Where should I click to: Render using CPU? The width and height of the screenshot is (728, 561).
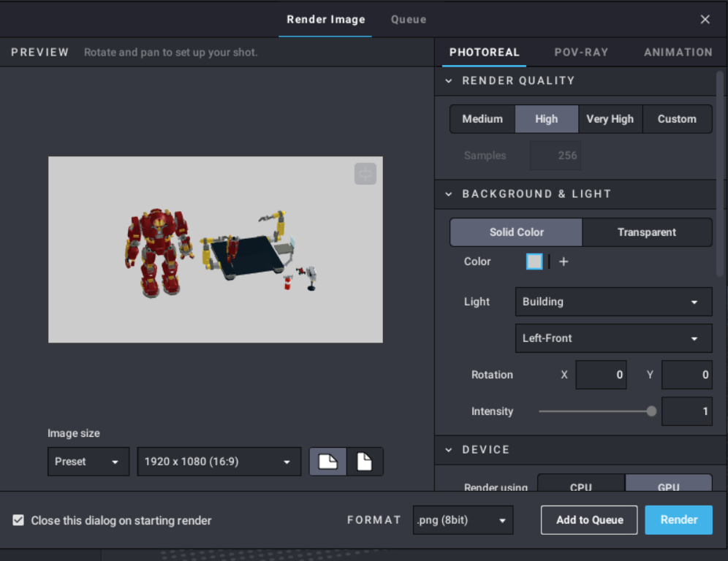click(x=581, y=483)
